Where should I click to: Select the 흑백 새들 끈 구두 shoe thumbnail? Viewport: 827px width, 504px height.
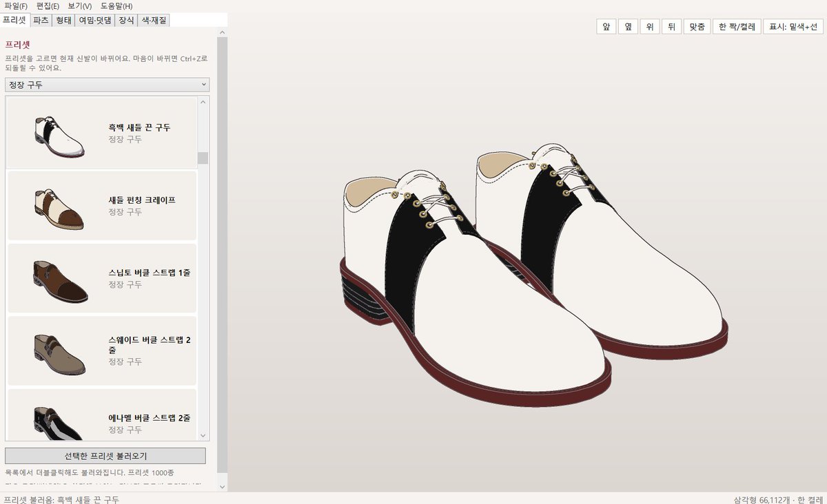tap(59, 134)
